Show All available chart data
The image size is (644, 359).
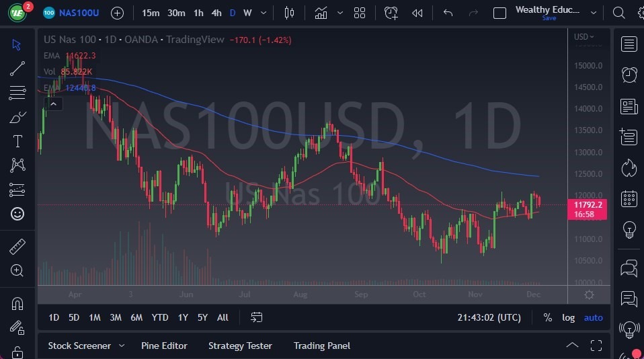click(x=223, y=317)
